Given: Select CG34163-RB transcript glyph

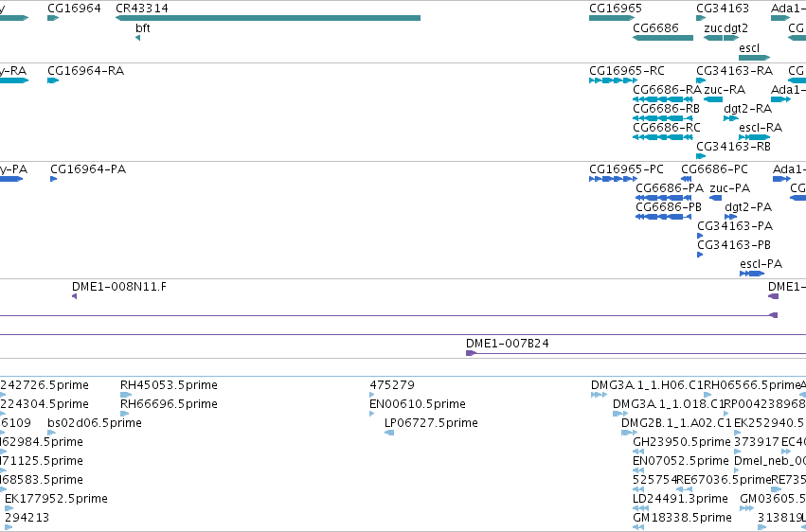Looking at the screenshot, I should point(701,156).
